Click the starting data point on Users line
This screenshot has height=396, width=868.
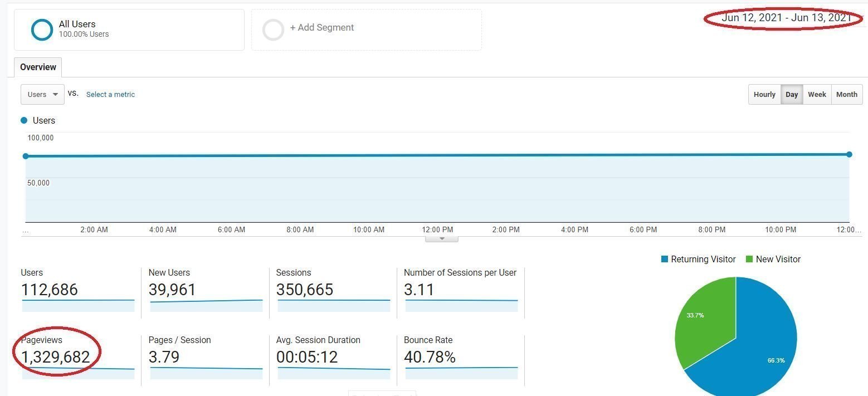(26, 156)
